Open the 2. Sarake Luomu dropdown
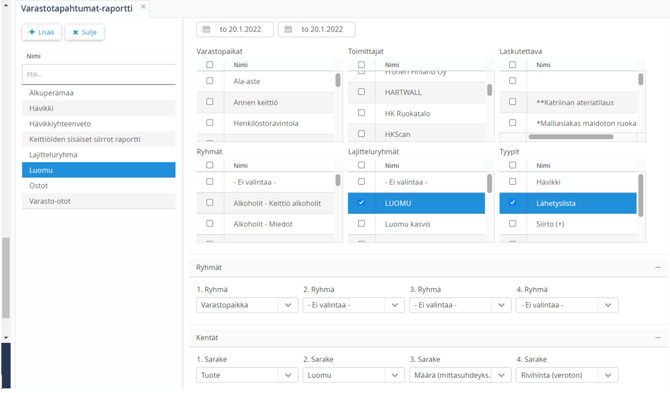Screen dimensions: 670x393 [x=354, y=375]
